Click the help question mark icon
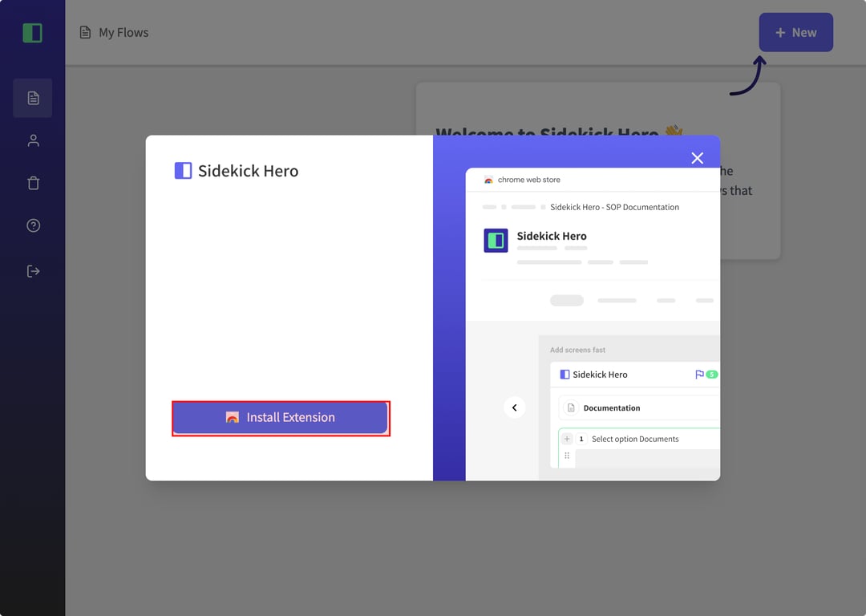This screenshot has width=866, height=616. coord(33,225)
